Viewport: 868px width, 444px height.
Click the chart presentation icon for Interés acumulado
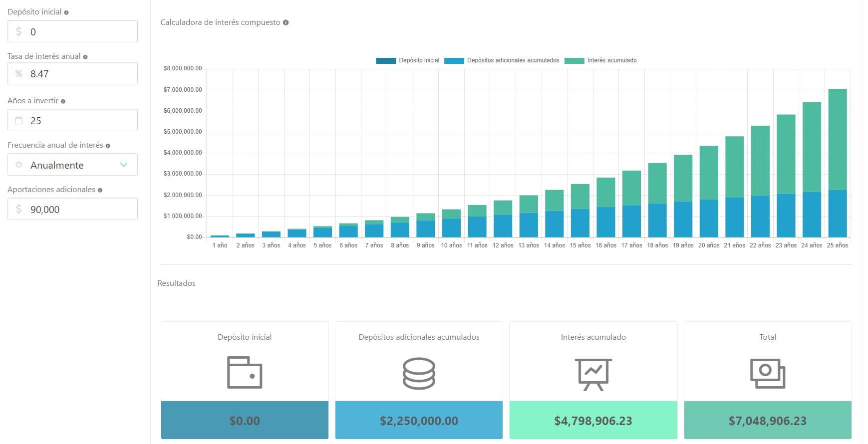point(593,374)
